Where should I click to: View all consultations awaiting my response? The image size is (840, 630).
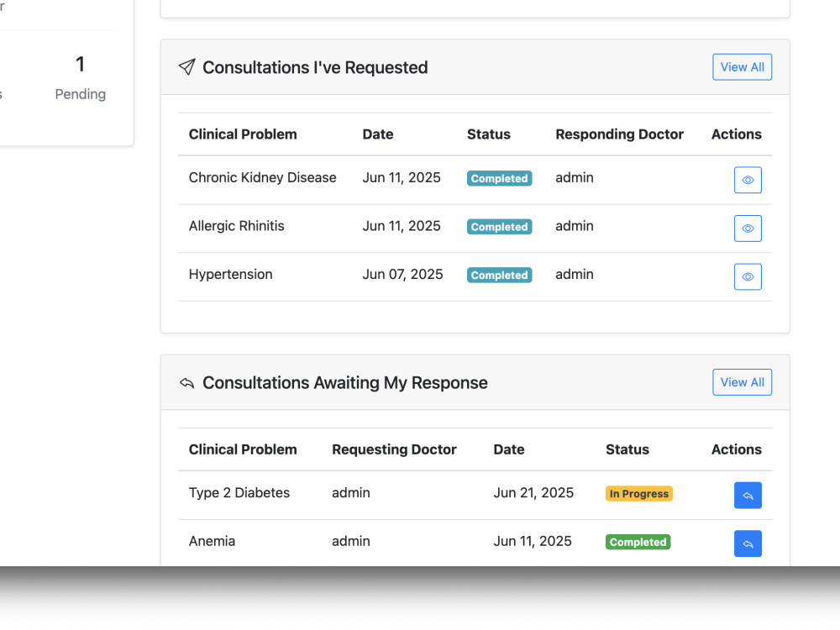[742, 382]
